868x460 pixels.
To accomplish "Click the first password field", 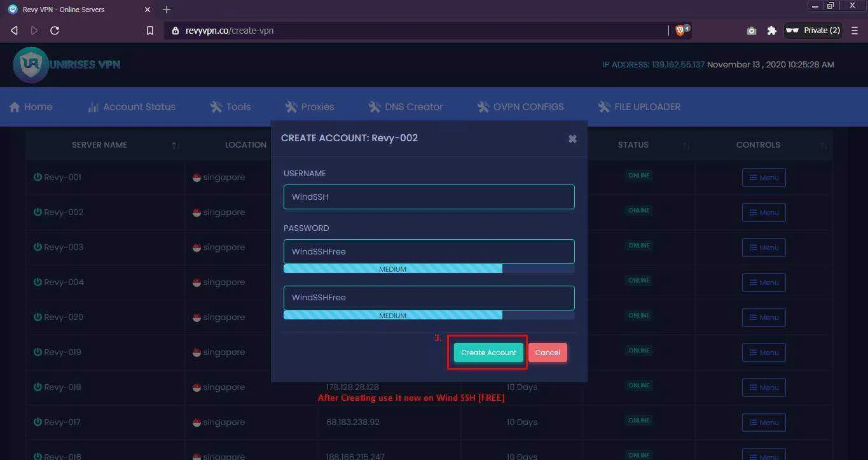I will pyautogui.click(x=429, y=251).
